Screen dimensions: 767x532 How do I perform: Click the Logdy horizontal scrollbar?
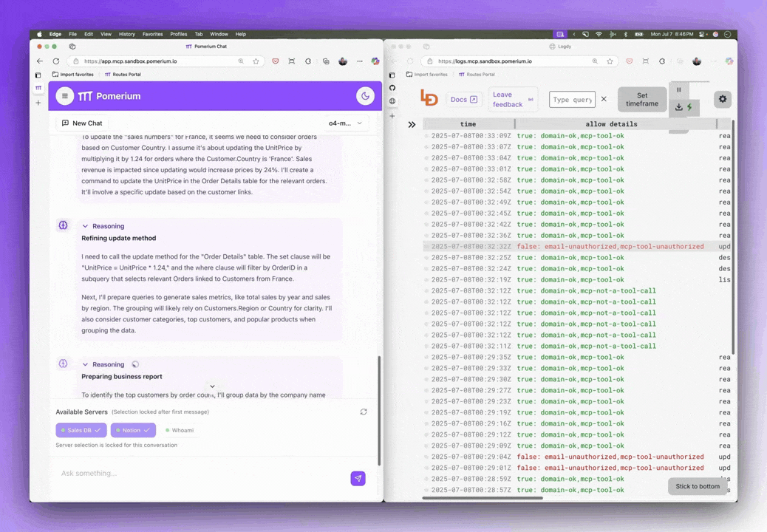pos(483,498)
